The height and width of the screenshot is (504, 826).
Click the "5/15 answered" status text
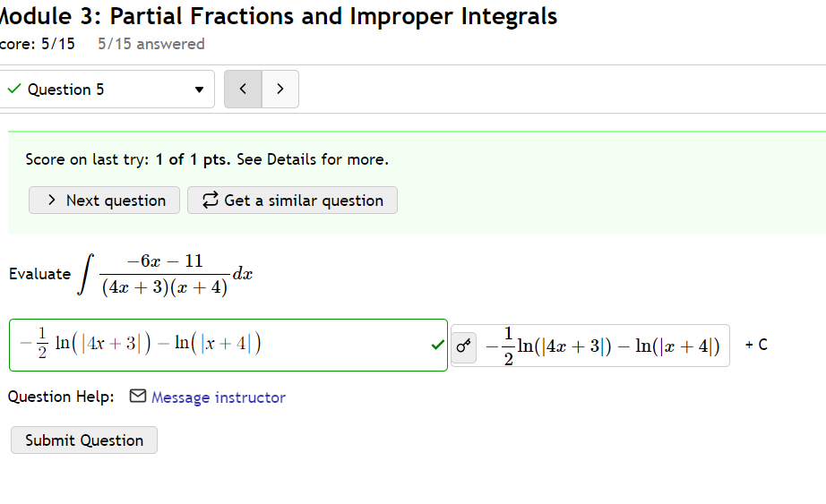(x=151, y=44)
